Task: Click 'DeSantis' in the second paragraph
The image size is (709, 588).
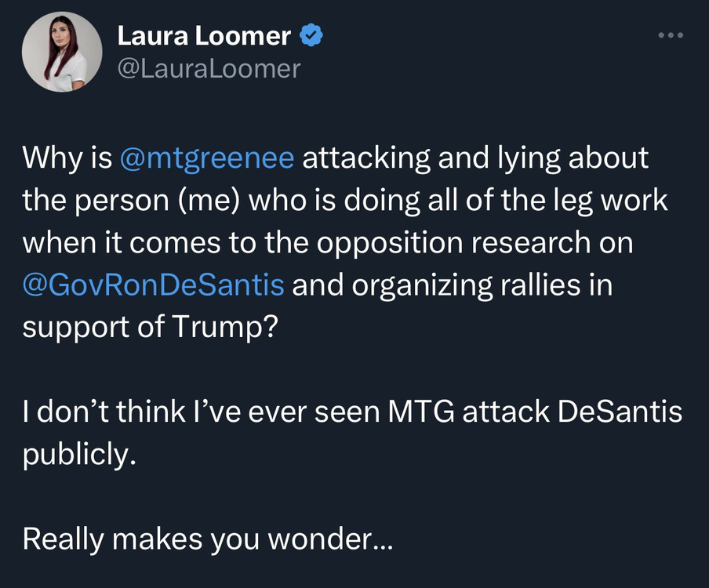Action: [x=620, y=412]
